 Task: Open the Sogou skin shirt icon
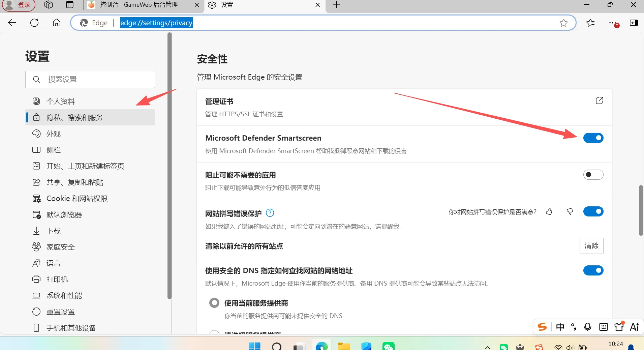pyautogui.click(x=619, y=326)
